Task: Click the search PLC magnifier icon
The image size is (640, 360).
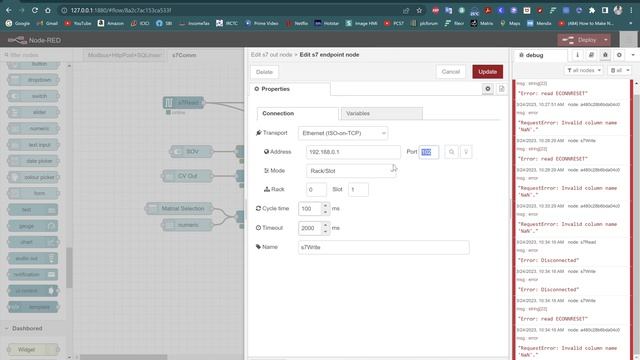Action: coord(451,152)
